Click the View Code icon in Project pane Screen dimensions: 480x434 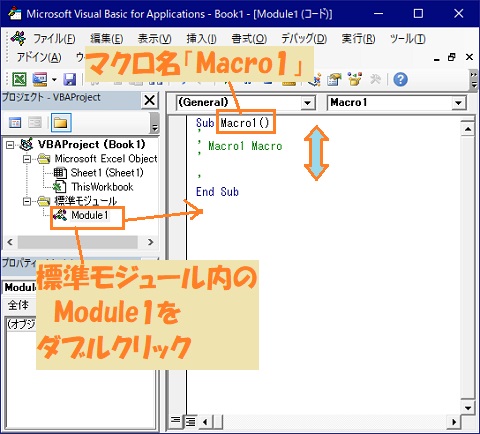pyautogui.click(x=15, y=122)
